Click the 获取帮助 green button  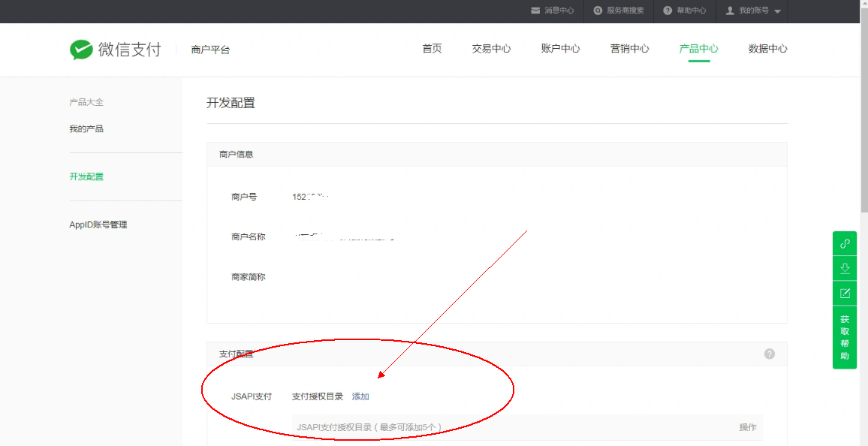tap(845, 338)
